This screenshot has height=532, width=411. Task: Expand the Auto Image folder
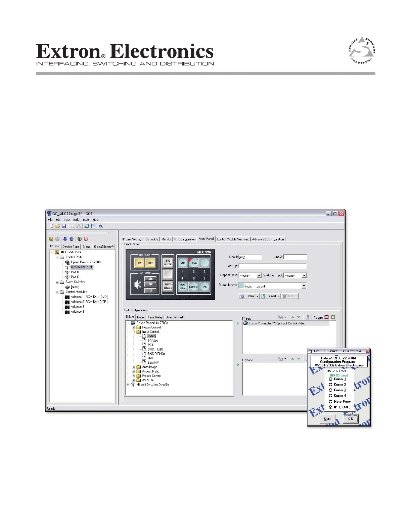pos(133,367)
